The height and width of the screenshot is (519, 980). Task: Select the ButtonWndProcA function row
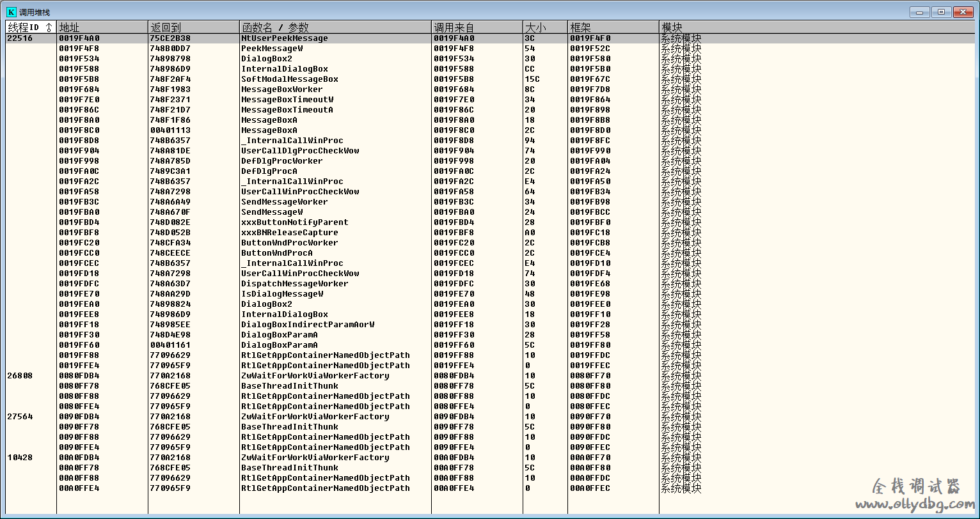coord(277,253)
